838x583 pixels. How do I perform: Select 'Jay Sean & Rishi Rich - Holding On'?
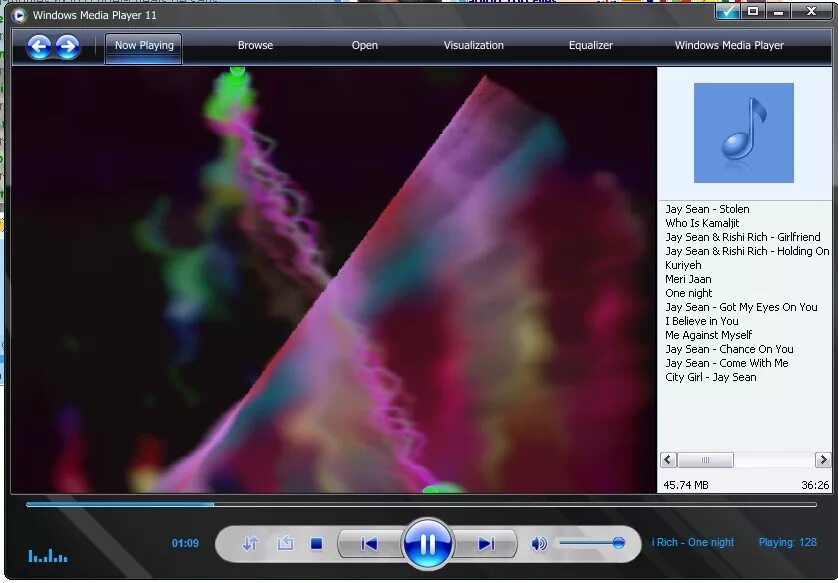pyautogui.click(x=747, y=251)
